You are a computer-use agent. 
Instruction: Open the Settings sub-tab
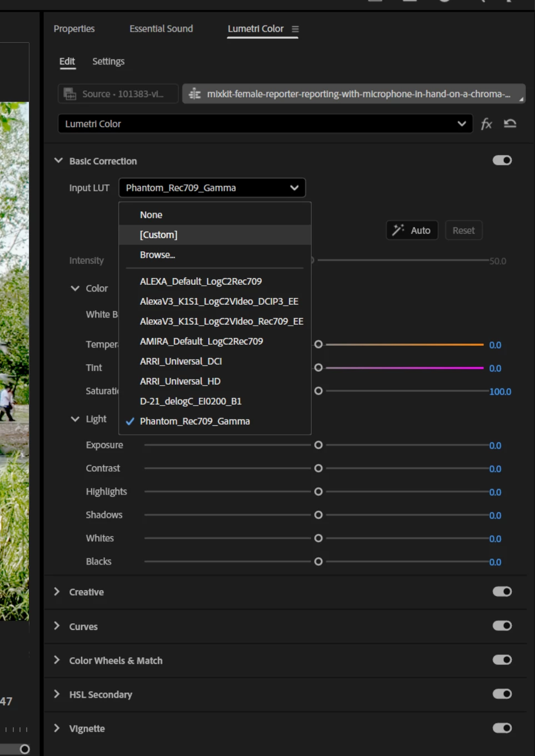click(108, 61)
